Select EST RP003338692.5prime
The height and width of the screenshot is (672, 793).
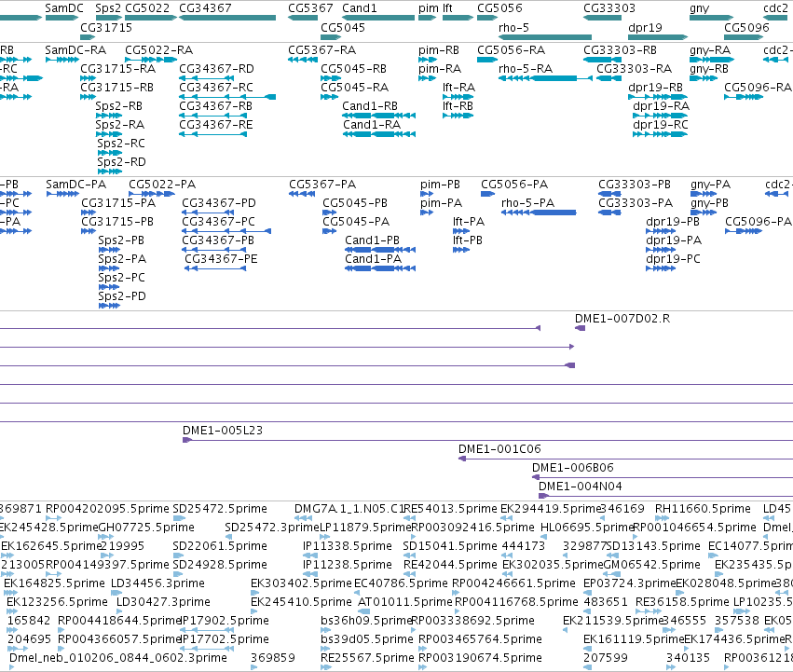coord(472,621)
